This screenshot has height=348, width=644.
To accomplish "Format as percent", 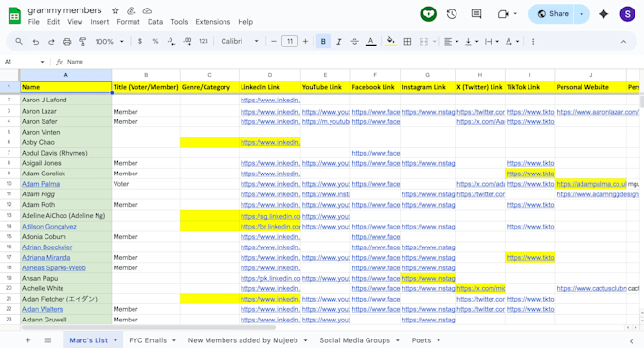I will (155, 41).
